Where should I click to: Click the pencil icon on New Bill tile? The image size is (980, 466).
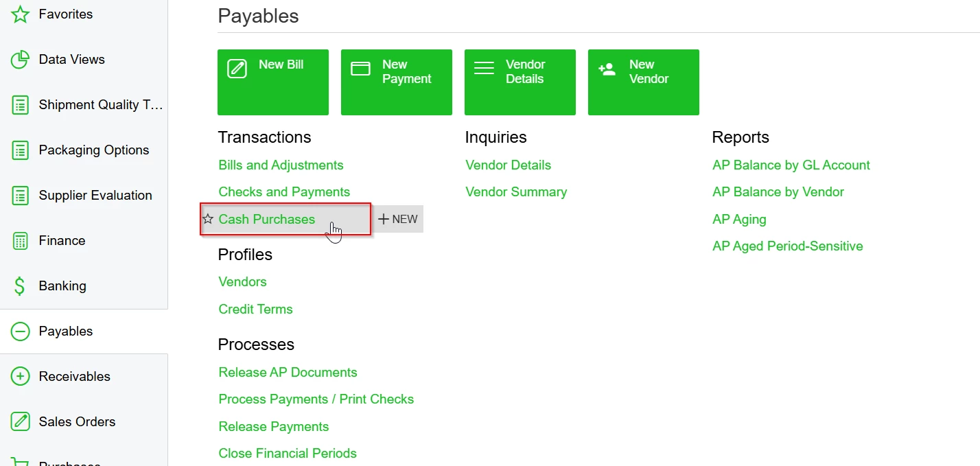click(x=237, y=69)
